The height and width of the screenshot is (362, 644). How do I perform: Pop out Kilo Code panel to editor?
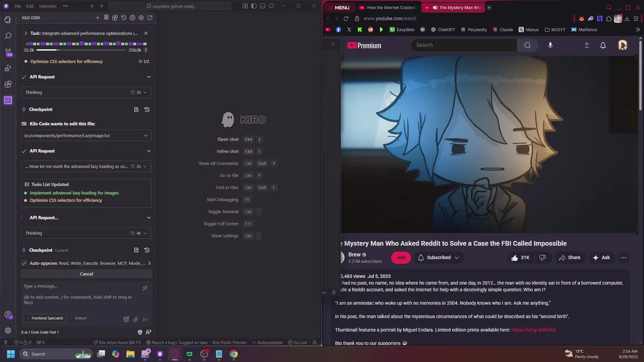150,18
